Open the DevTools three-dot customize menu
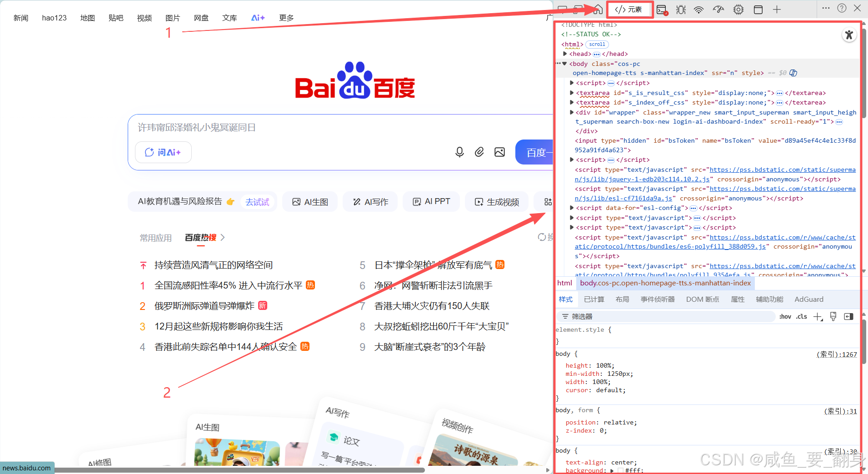The height and width of the screenshot is (474, 868). coord(826,8)
